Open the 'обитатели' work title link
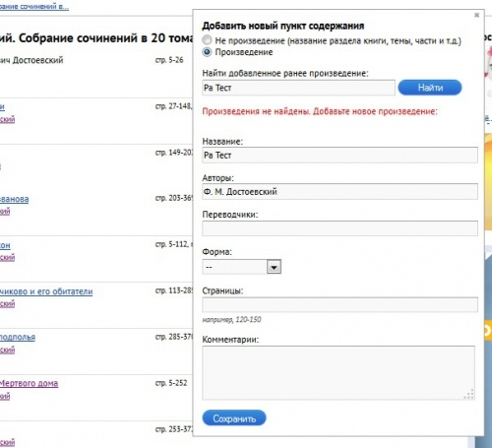This screenshot has height=448, width=492. [x=46, y=291]
